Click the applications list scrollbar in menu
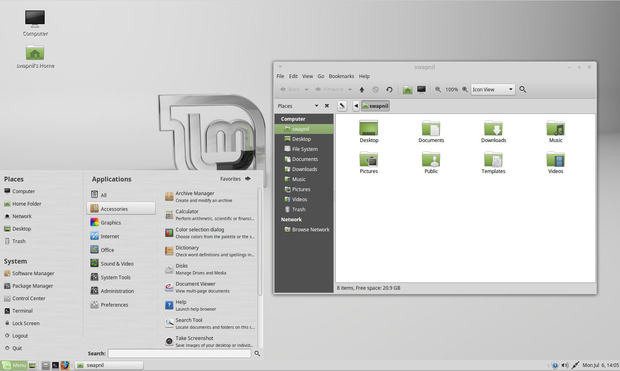 tap(260, 241)
